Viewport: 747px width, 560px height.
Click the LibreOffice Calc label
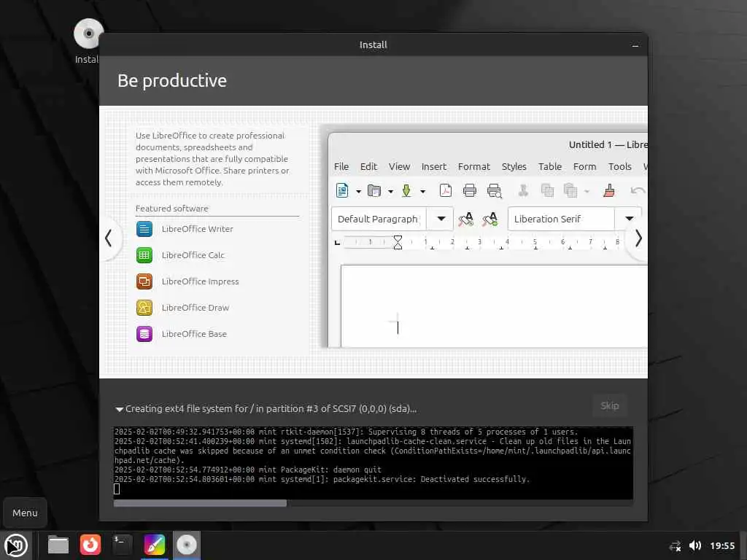pos(193,255)
